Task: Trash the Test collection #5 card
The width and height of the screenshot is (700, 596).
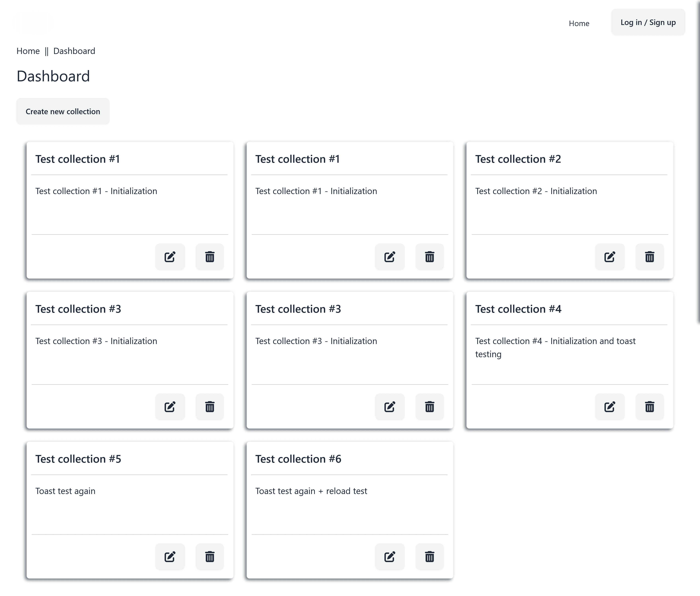Action: (x=210, y=557)
